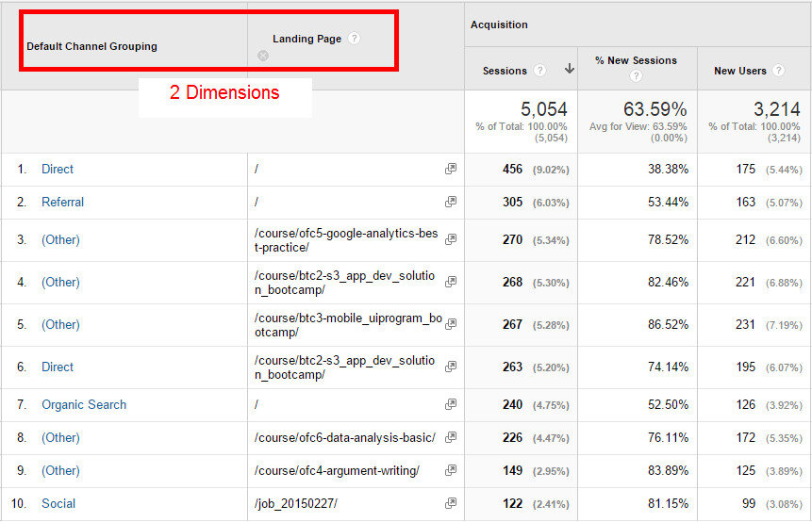This screenshot has height=522, width=812.
Task: Open the Referral row landing page icon
Action: pos(451,202)
